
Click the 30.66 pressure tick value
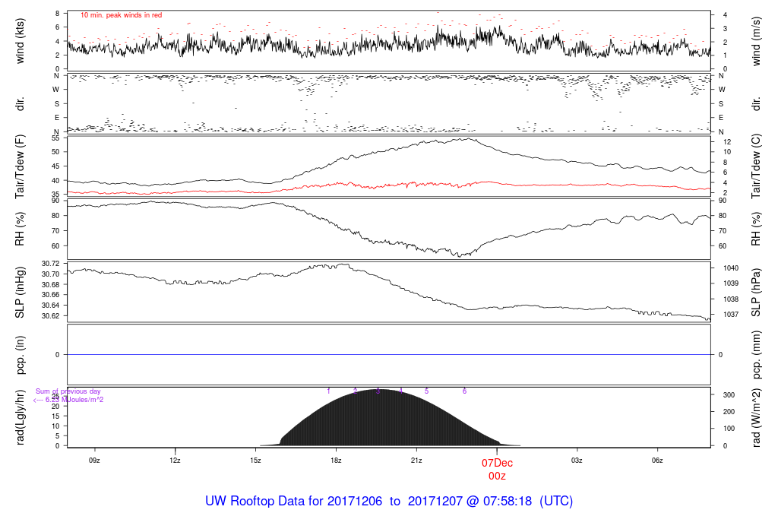pos(51,295)
